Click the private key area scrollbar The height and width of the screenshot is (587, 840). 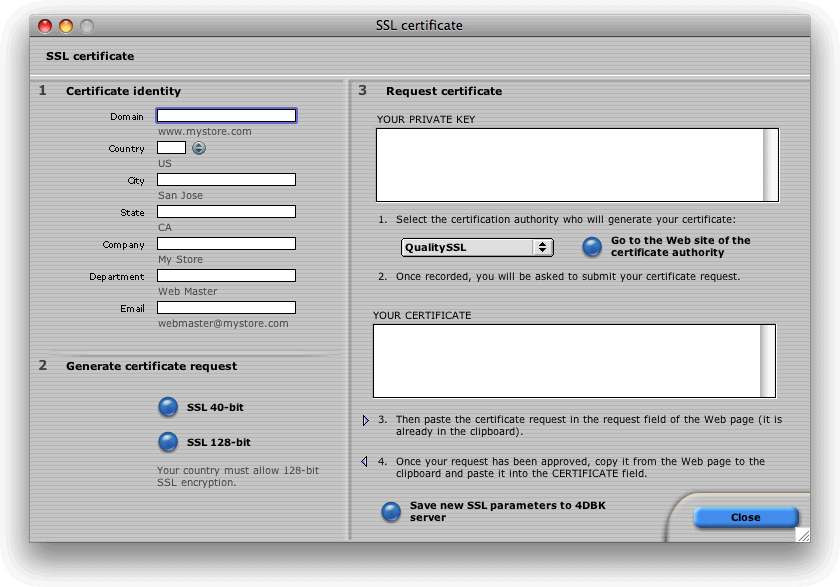pyautogui.click(x=770, y=165)
